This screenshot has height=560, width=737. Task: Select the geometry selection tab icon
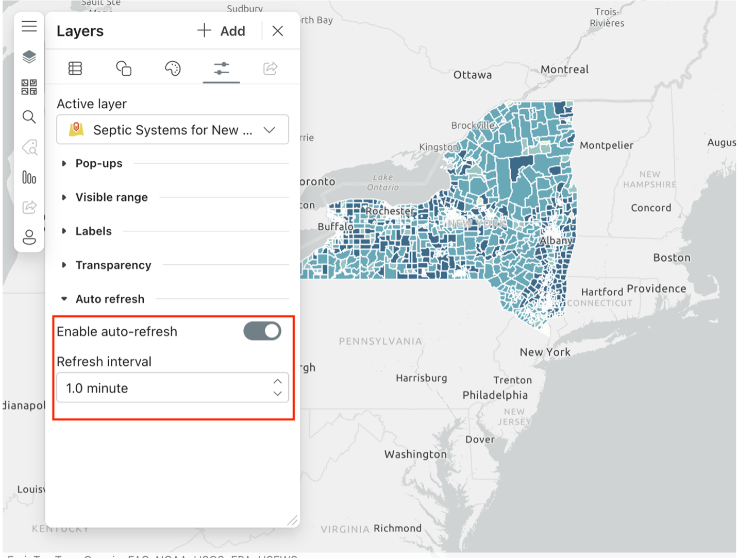click(124, 68)
